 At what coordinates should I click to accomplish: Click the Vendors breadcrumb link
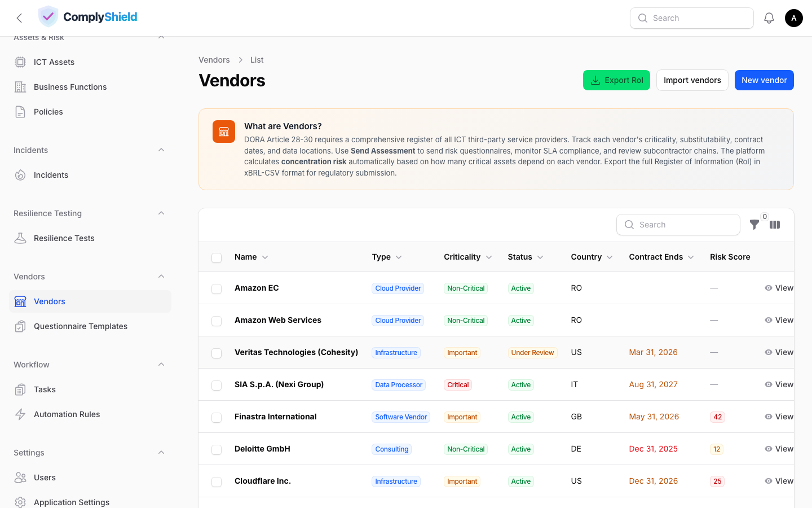tap(214, 60)
